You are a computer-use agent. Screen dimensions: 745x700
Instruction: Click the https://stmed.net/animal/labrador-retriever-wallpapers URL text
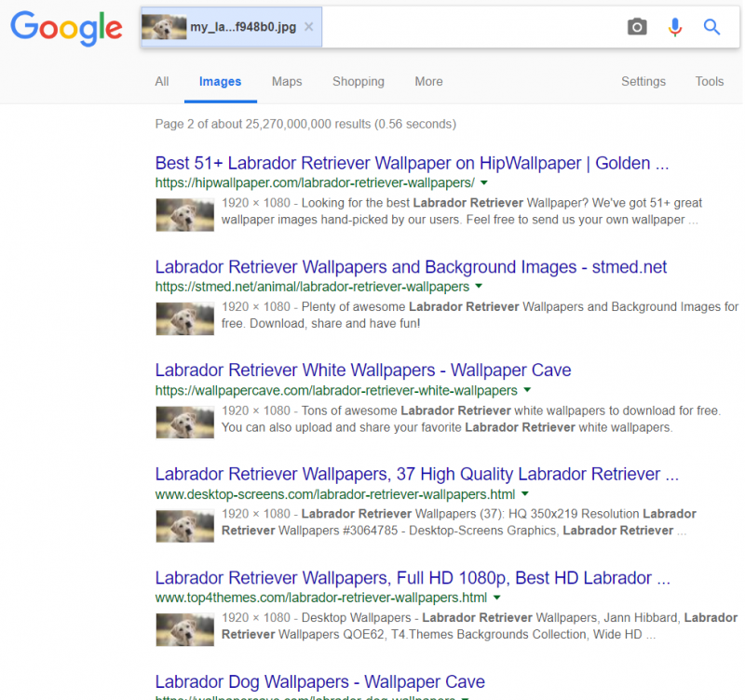(x=312, y=287)
